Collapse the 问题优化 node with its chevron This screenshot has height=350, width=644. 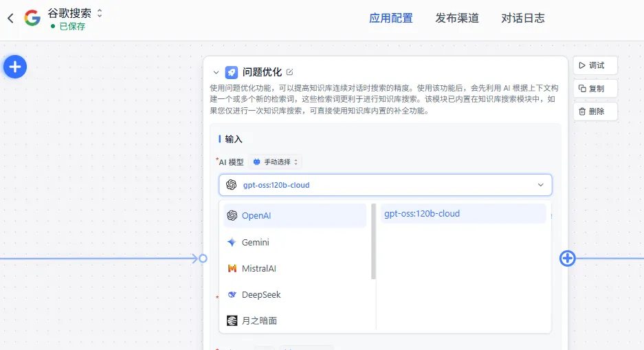pyautogui.click(x=216, y=73)
